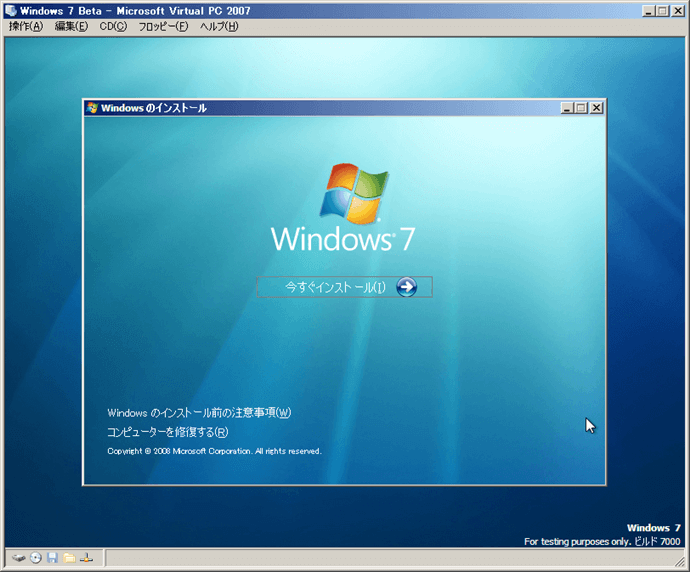This screenshot has height=572, width=690.
Task: Click the floppy disk status icon
Action: (x=52, y=557)
